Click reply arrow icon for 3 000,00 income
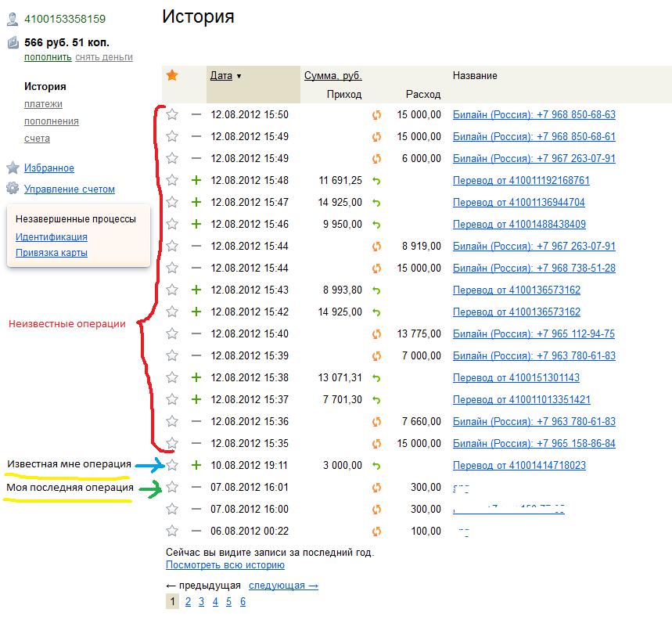The height and width of the screenshot is (620, 672). tap(376, 466)
